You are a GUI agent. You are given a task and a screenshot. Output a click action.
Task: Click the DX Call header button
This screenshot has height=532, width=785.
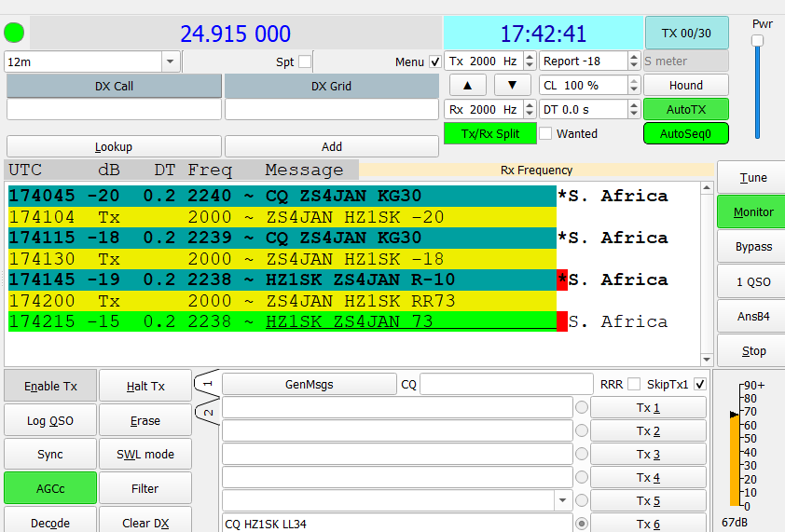(x=114, y=86)
